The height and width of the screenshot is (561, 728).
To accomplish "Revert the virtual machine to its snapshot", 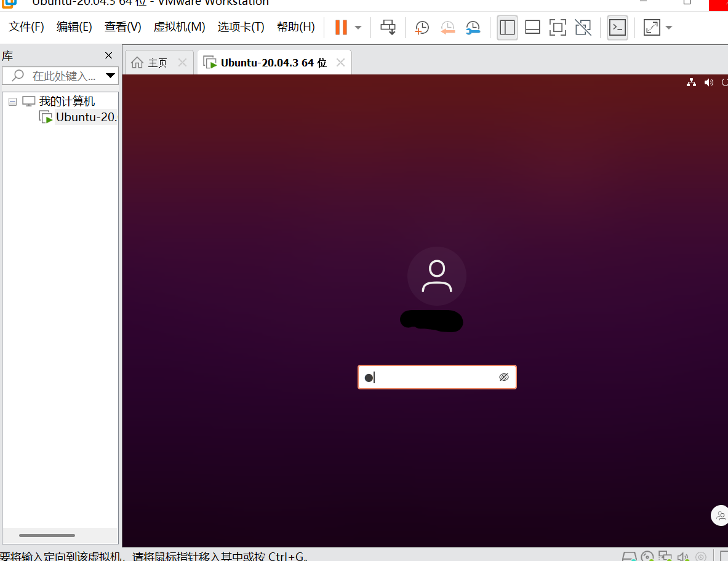I will click(x=447, y=28).
